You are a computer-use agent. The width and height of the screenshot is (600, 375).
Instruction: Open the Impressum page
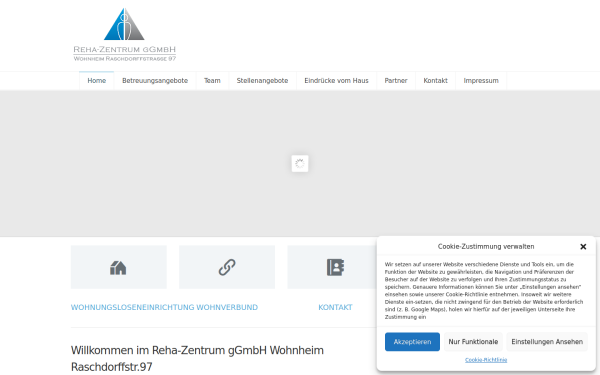(x=481, y=81)
